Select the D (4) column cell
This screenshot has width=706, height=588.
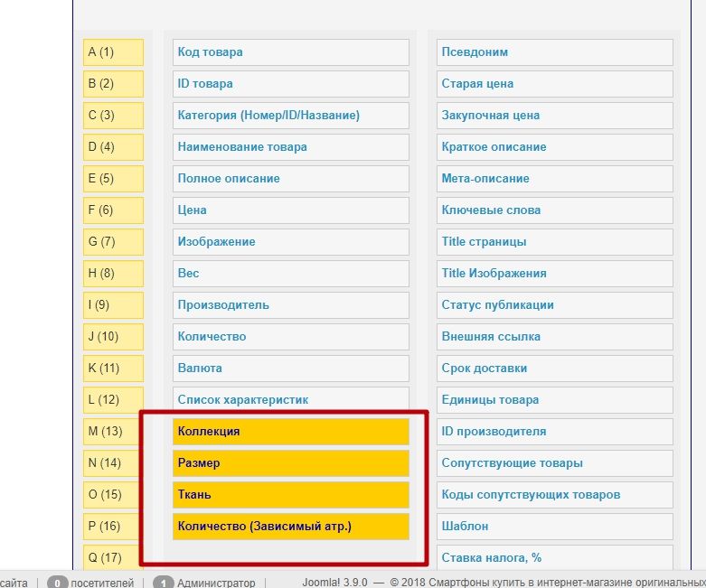click(x=113, y=147)
